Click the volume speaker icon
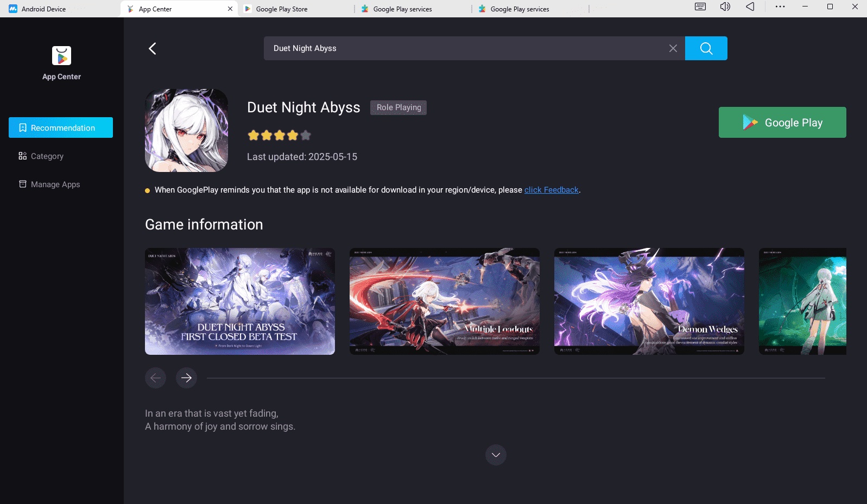 pos(725,7)
